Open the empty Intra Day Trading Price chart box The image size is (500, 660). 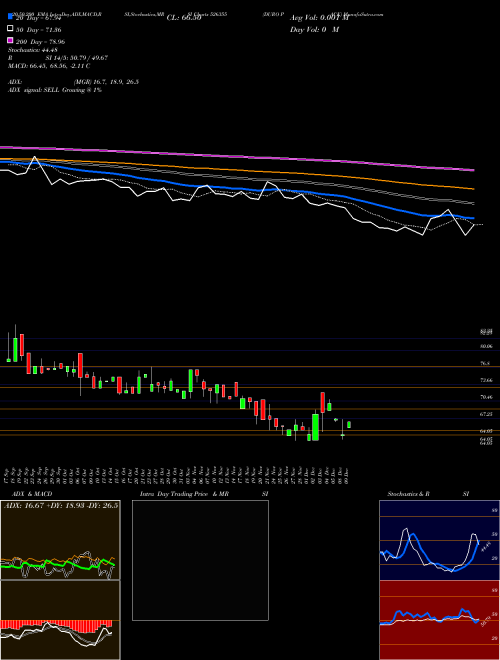pos(200,560)
